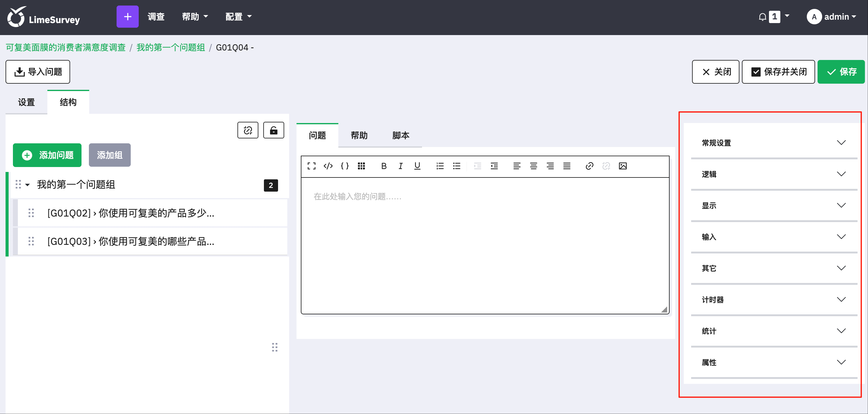This screenshot has height=414, width=868.
Task: Click the sidebar resize drag handle
Action: point(274,347)
